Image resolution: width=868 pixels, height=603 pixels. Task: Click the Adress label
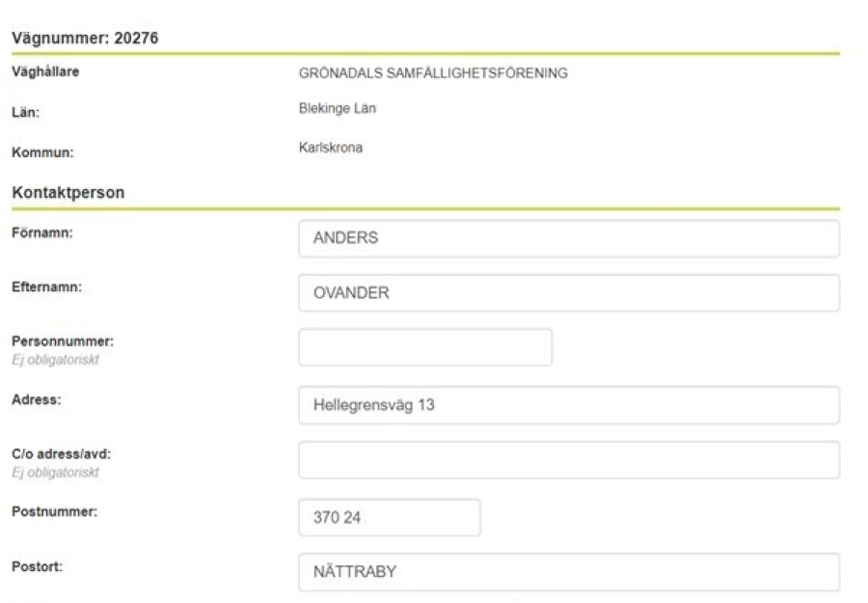click(37, 399)
